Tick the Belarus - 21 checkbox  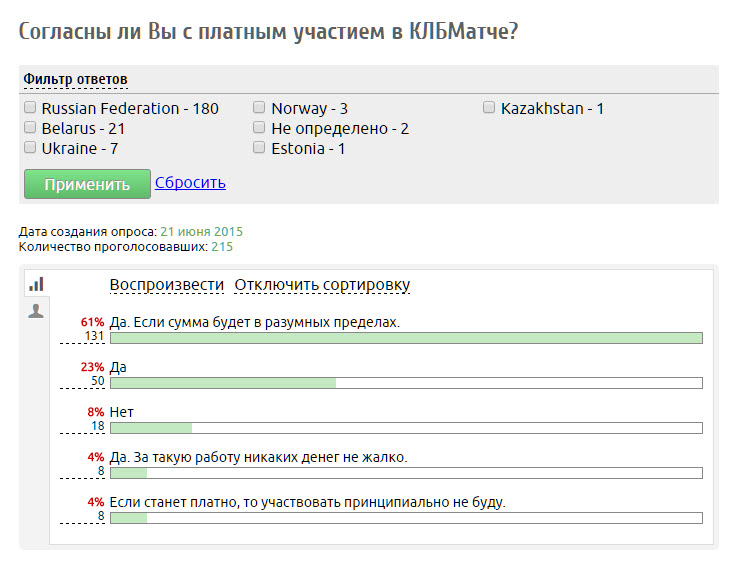click(x=30, y=128)
